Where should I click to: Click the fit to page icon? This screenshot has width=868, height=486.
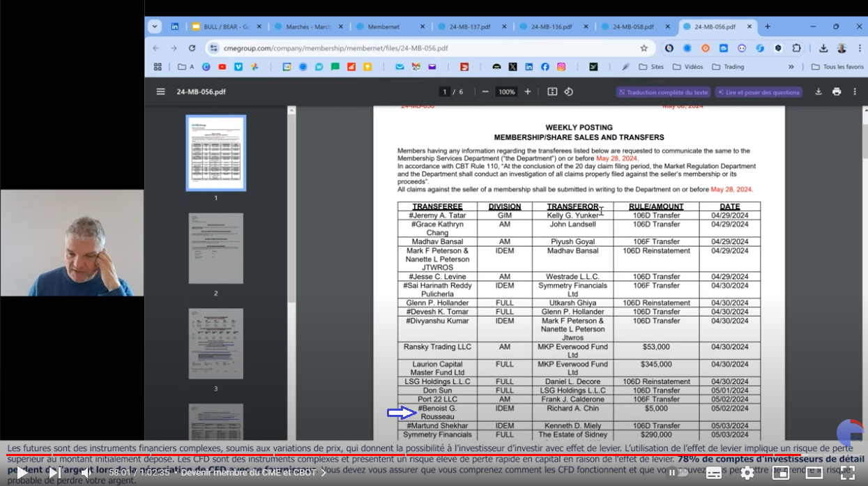(552, 91)
